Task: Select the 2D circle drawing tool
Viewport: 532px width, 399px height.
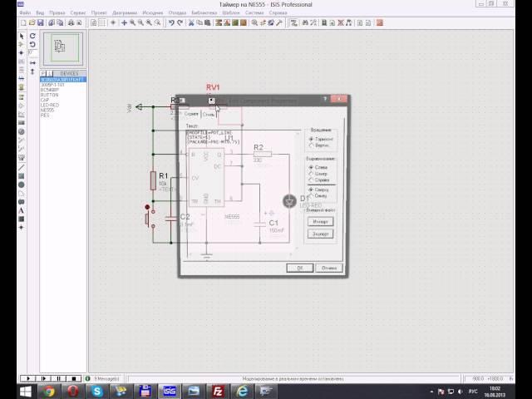Action: tap(22, 185)
